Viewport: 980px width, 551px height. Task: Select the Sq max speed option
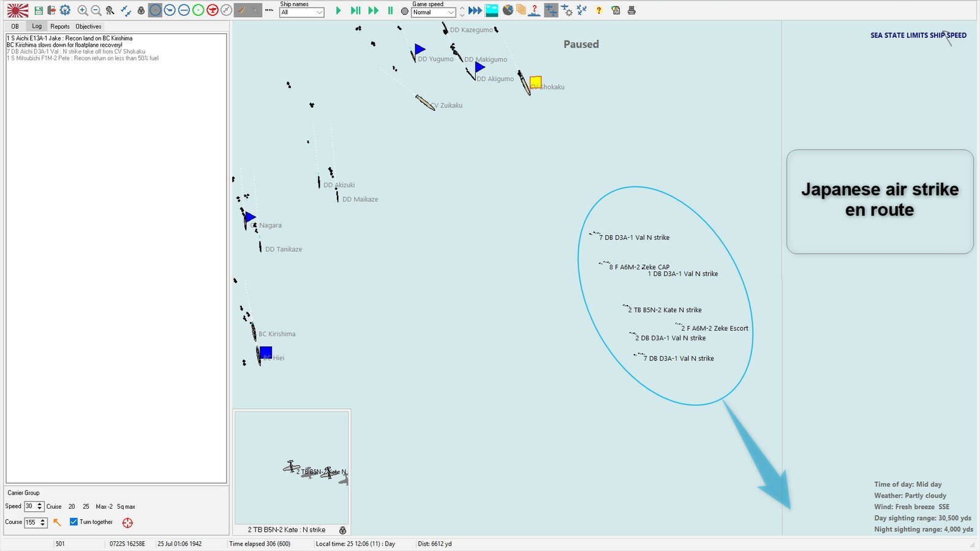coord(126,507)
